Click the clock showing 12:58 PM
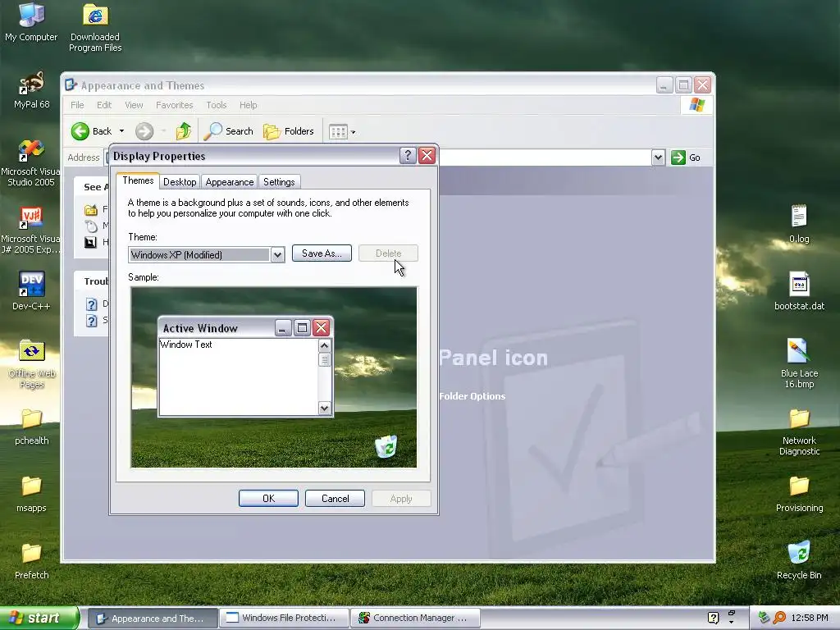Screen dimensions: 840x630 (810, 618)
